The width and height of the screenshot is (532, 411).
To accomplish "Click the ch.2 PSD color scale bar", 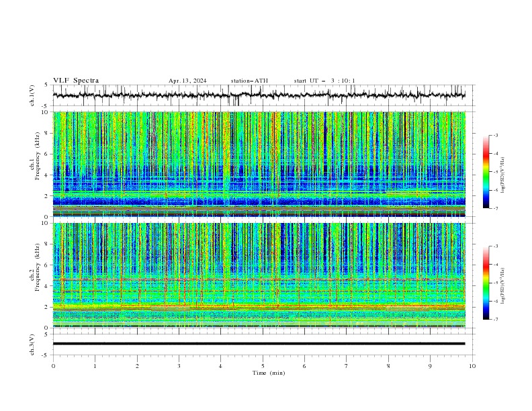I will [486, 283].
